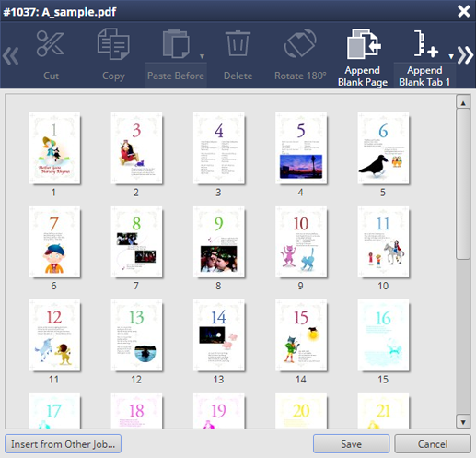Viewport: 476px width, 458px height.
Task: Cancel the page editing dialog
Action: [x=433, y=444]
